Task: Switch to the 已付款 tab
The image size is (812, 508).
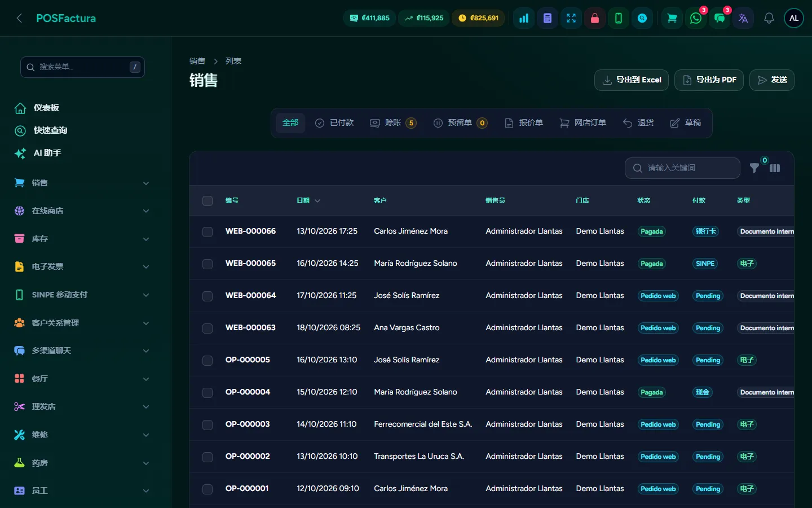Action: coord(334,123)
